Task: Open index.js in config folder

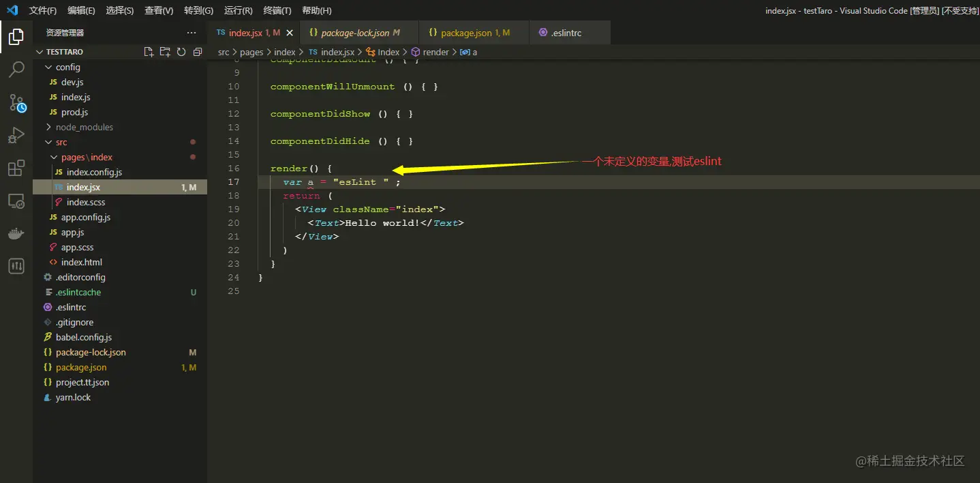Action: click(76, 97)
